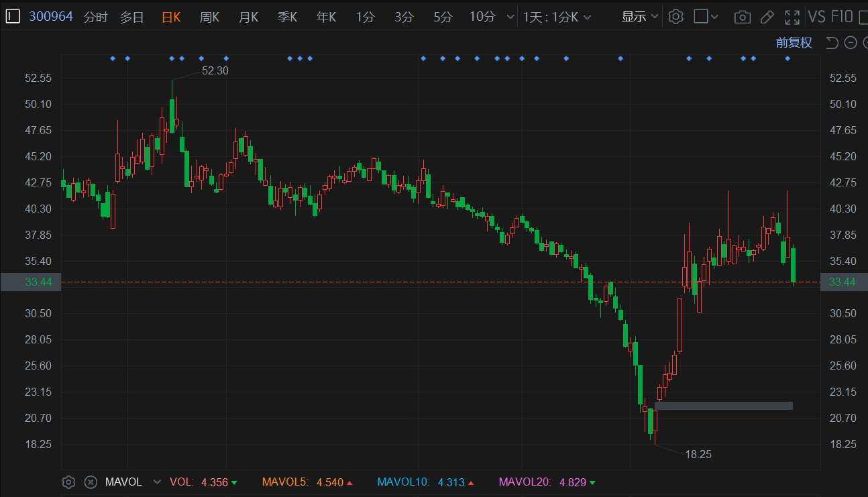The width and height of the screenshot is (868, 497).
Task: Click the undo arrow icon
Action: click(x=832, y=43)
